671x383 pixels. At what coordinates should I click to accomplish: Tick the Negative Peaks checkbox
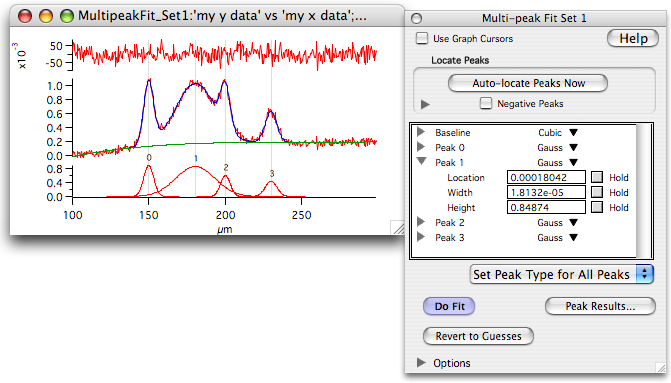[x=486, y=104]
